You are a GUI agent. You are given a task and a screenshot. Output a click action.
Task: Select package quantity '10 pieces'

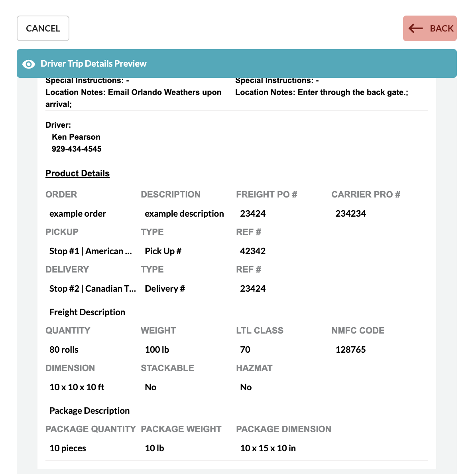68,448
